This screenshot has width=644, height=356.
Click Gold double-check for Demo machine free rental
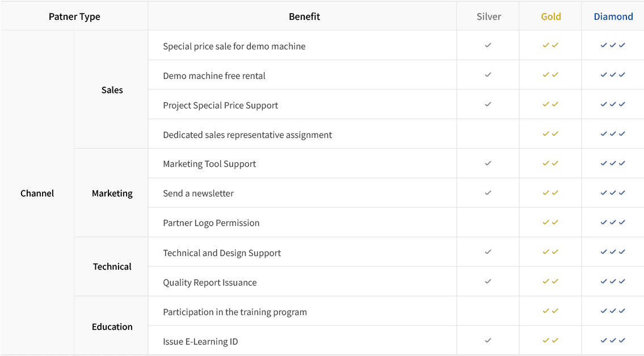[x=550, y=75]
